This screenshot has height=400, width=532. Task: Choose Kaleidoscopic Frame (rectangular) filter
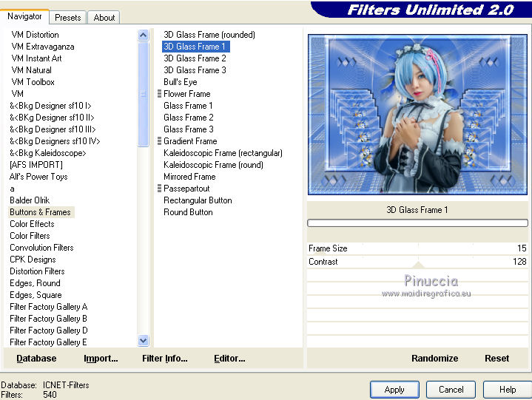(223, 153)
